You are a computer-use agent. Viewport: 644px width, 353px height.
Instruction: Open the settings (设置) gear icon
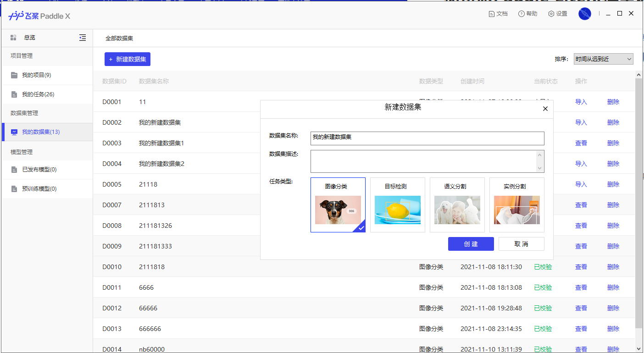(551, 14)
